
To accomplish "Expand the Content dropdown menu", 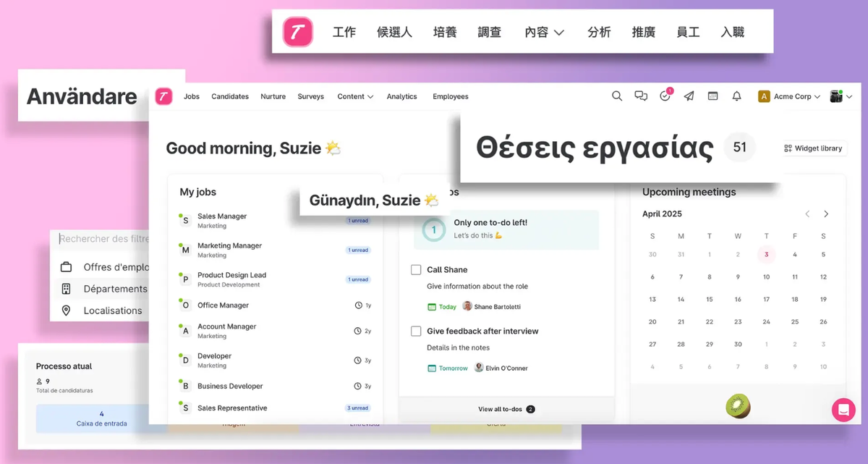I will tap(355, 96).
